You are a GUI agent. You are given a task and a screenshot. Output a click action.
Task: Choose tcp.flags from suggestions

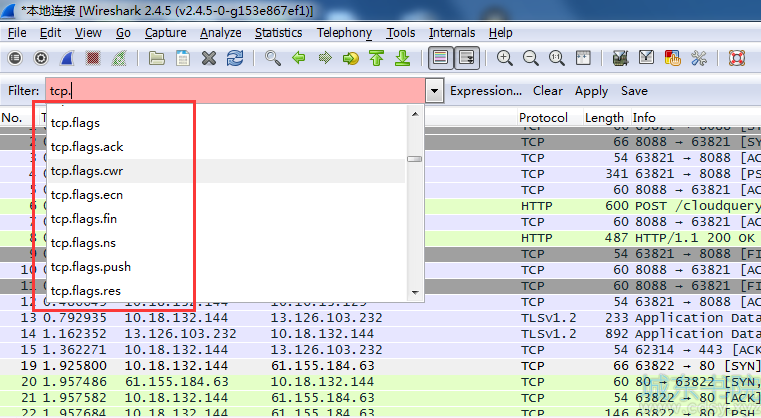click(226, 123)
